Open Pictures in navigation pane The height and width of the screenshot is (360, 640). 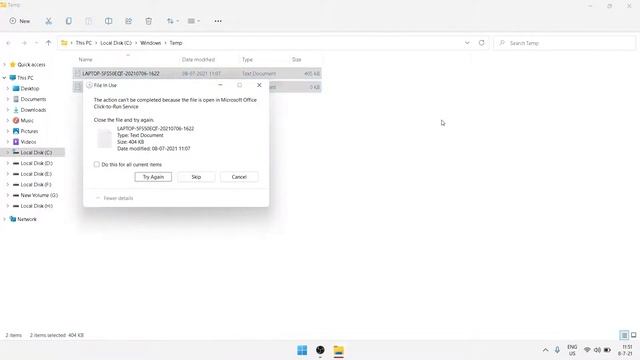[x=29, y=131]
